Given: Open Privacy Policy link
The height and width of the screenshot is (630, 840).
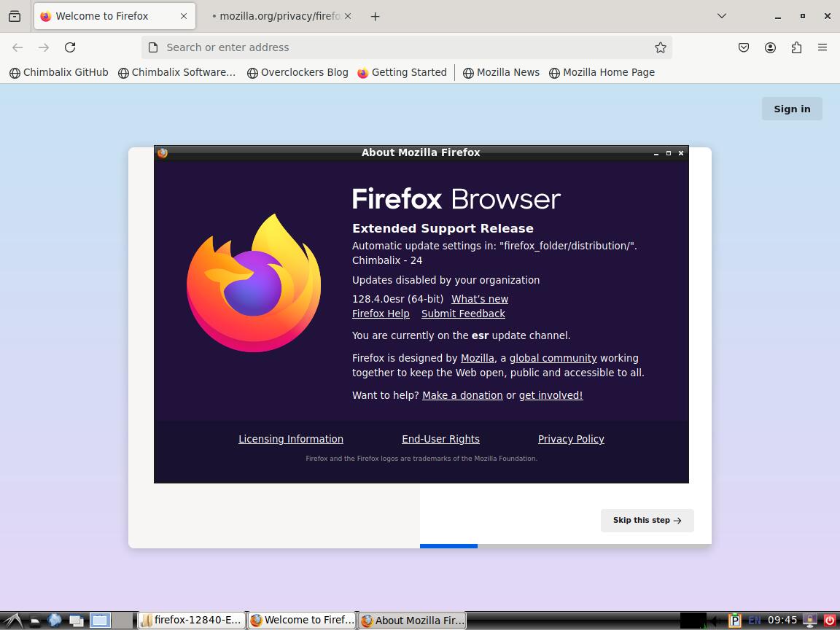Looking at the screenshot, I should pos(571,439).
